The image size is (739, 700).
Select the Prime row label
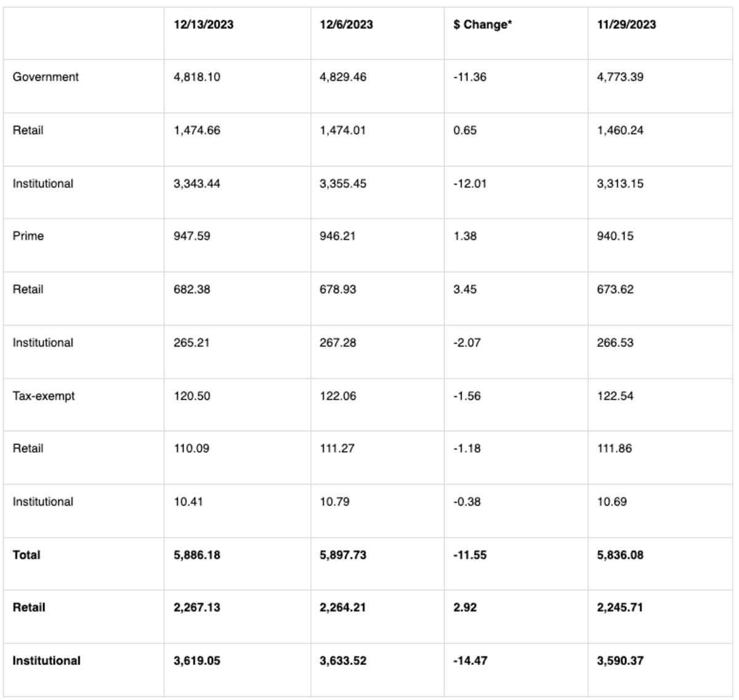tap(28, 236)
